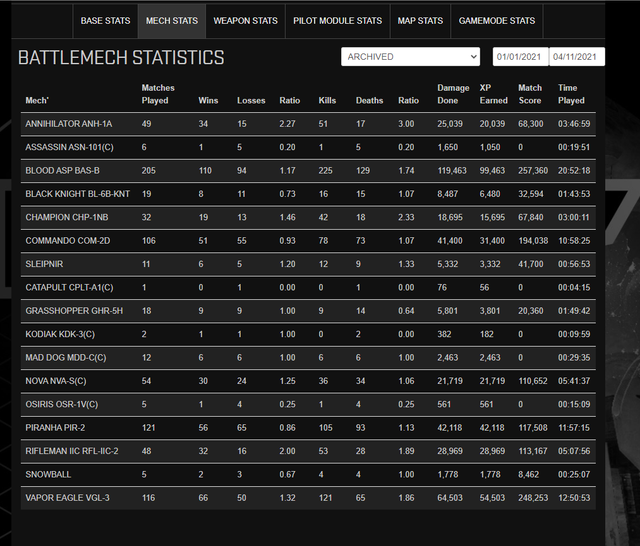Click Sleipnir time played 00:56:53

(574, 264)
